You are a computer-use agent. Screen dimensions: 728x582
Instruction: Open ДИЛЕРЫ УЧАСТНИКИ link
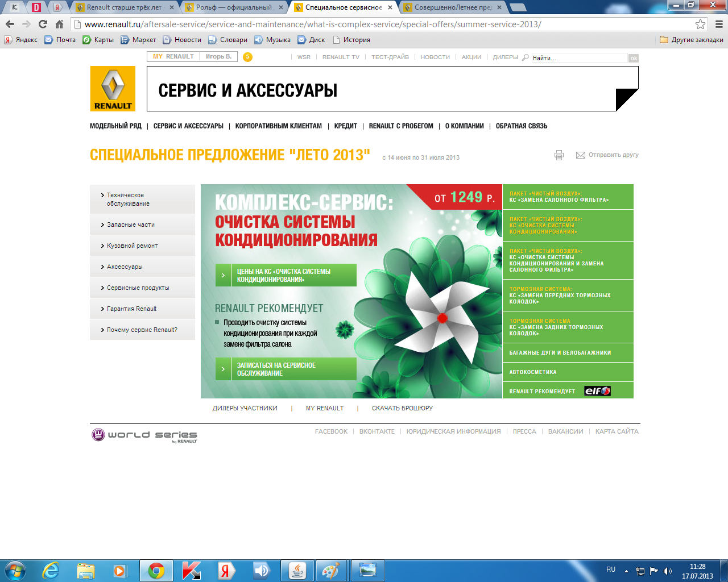[x=245, y=408]
